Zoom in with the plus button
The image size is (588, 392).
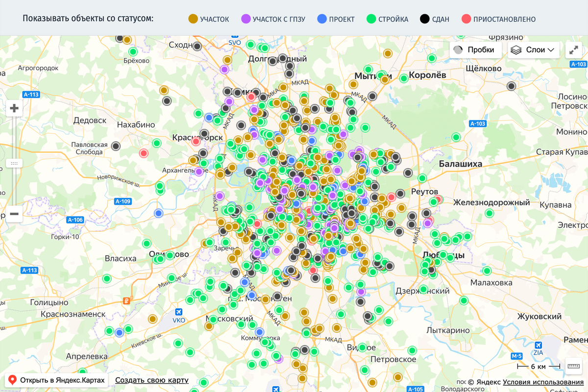click(x=14, y=108)
